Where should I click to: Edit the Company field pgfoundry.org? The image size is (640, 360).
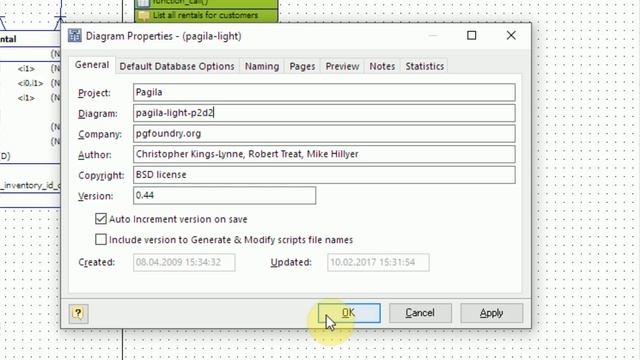[324, 133]
